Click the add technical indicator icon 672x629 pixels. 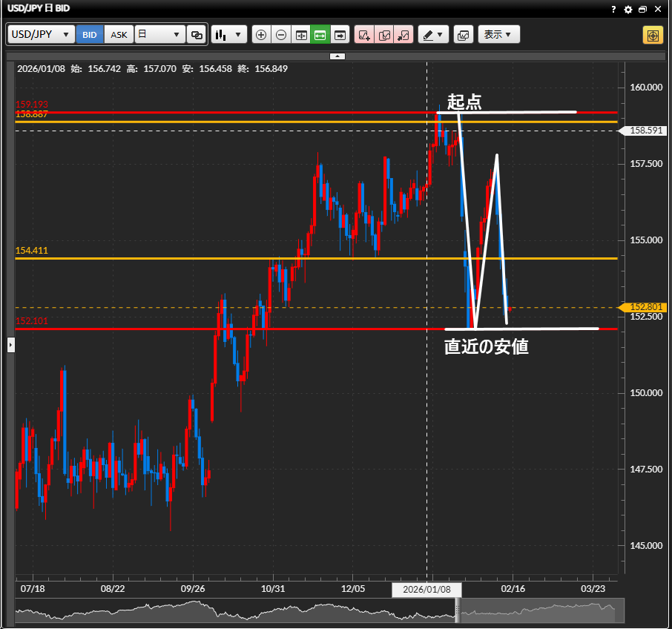point(363,35)
